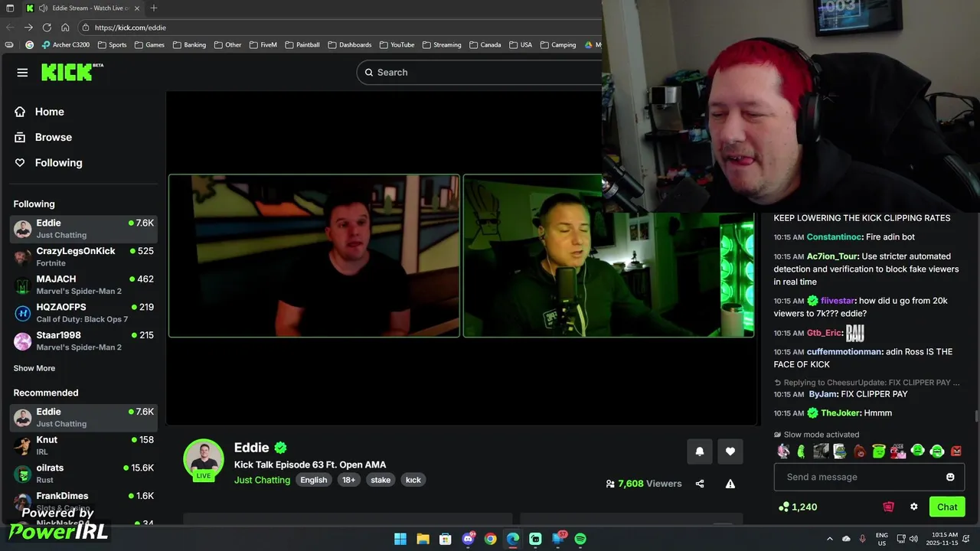
Task: Pick the green pickle emote
Action: click(x=802, y=452)
